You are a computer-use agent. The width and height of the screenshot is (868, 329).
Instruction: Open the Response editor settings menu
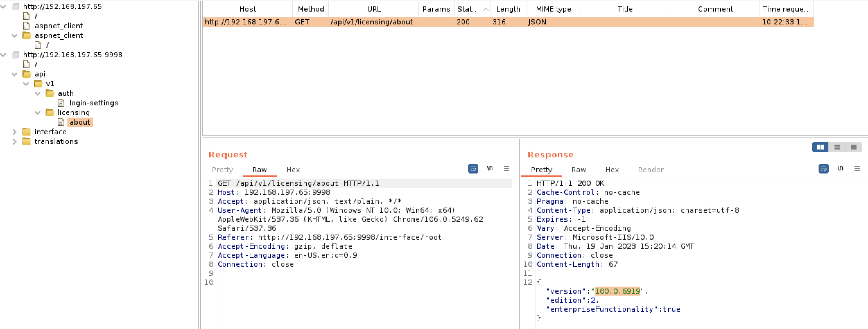(857, 168)
